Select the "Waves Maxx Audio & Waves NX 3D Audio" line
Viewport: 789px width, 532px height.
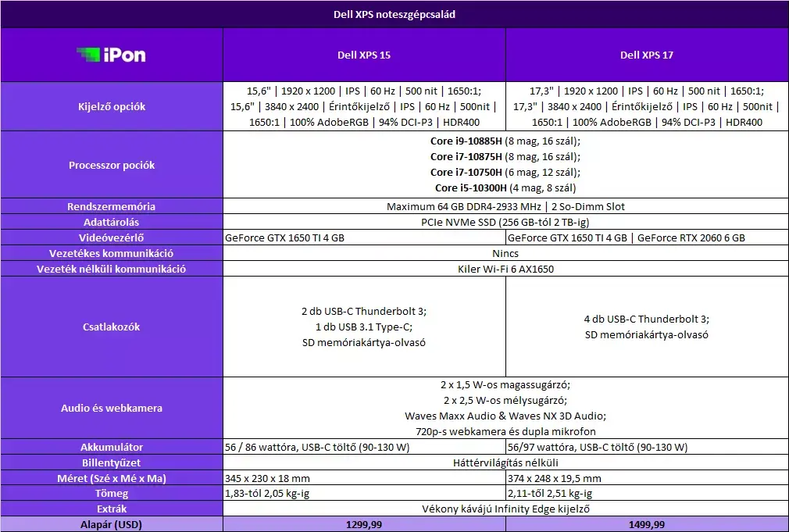click(x=505, y=416)
